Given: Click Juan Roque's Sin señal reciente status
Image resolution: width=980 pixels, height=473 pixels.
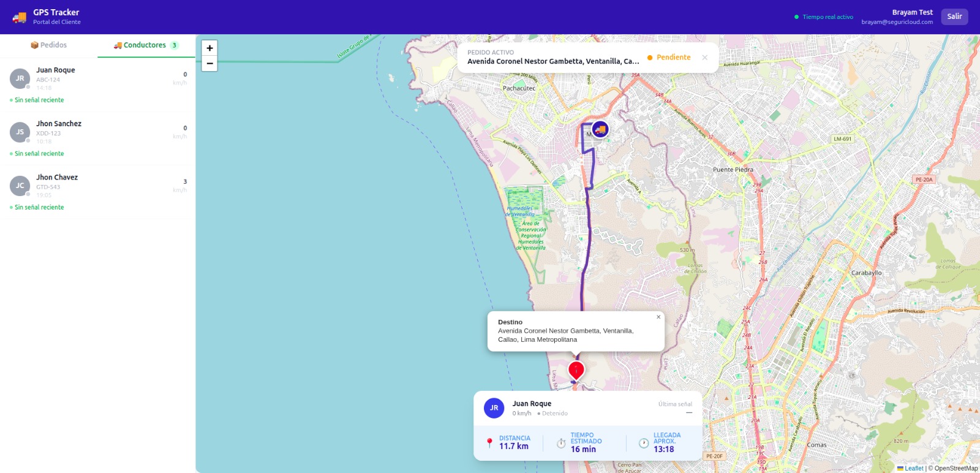Looking at the screenshot, I should pyautogui.click(x=37, y=100).
